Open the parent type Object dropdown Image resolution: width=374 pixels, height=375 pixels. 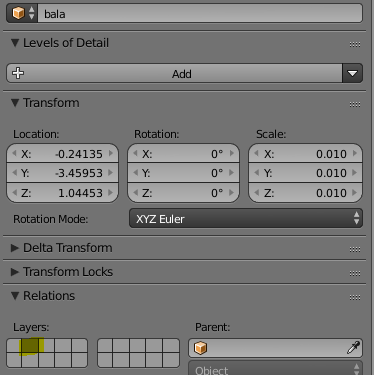pyautogui.click(x=275, y=368)
